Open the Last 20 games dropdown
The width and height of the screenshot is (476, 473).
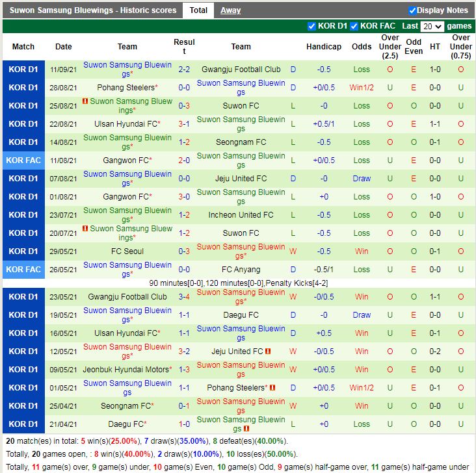click(x=432, y=27)
